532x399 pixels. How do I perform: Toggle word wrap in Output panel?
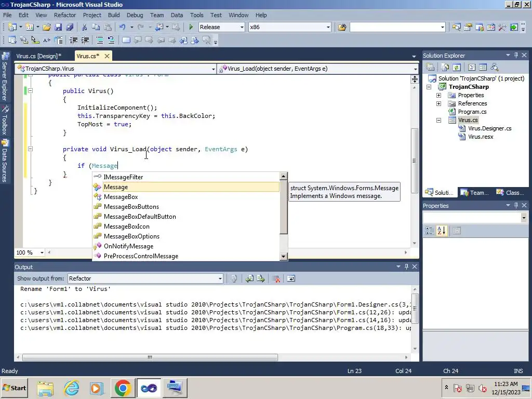[x=291, y=279]
